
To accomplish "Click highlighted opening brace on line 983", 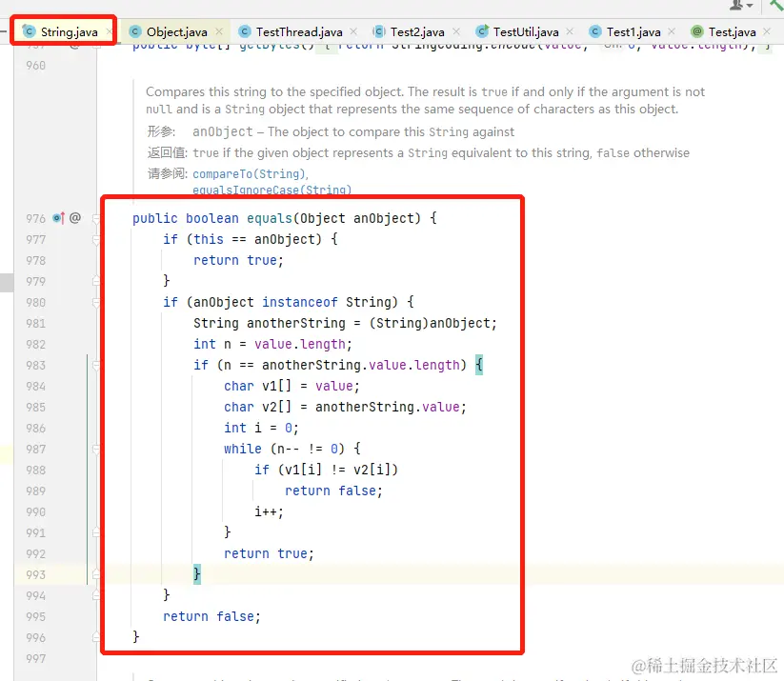I will coord(479,365).
